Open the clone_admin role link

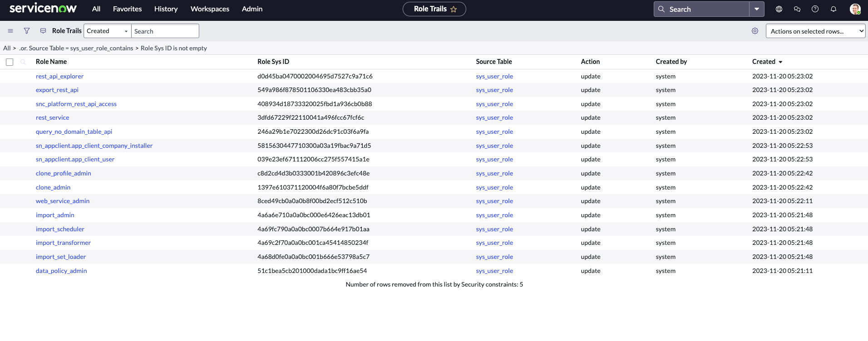click(x=53, y=187)
